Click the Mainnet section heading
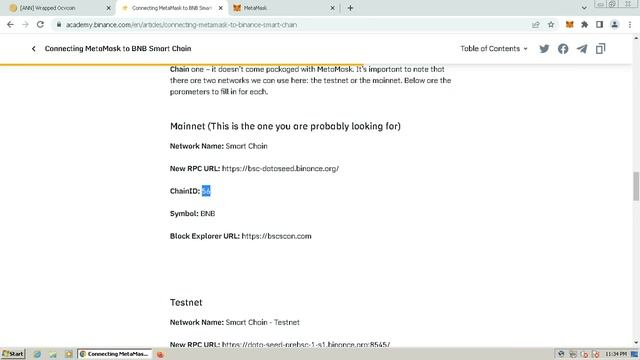640x360 pixels. 285,126
